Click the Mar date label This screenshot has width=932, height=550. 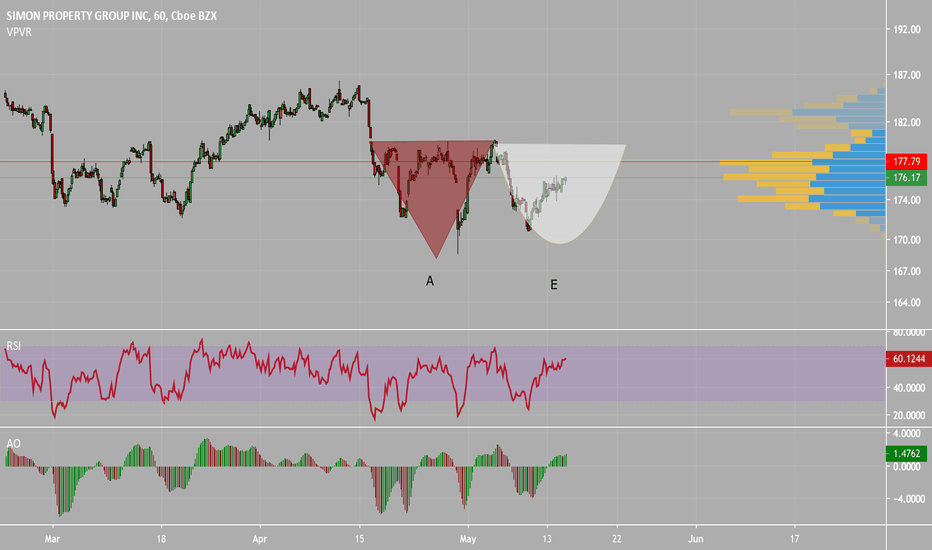point(52,539)
